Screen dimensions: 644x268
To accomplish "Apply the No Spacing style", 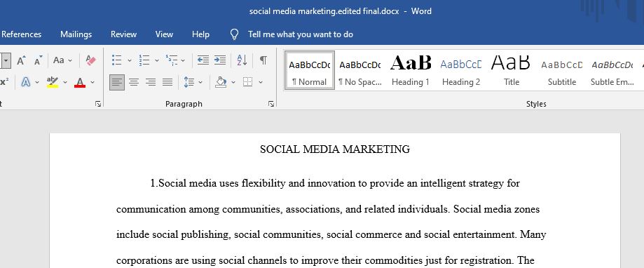I will 359,70.
